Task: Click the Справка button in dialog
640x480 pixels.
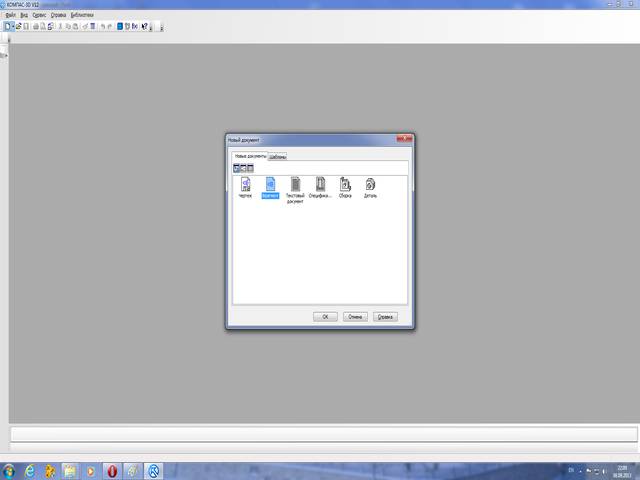Action: [385, 316]
